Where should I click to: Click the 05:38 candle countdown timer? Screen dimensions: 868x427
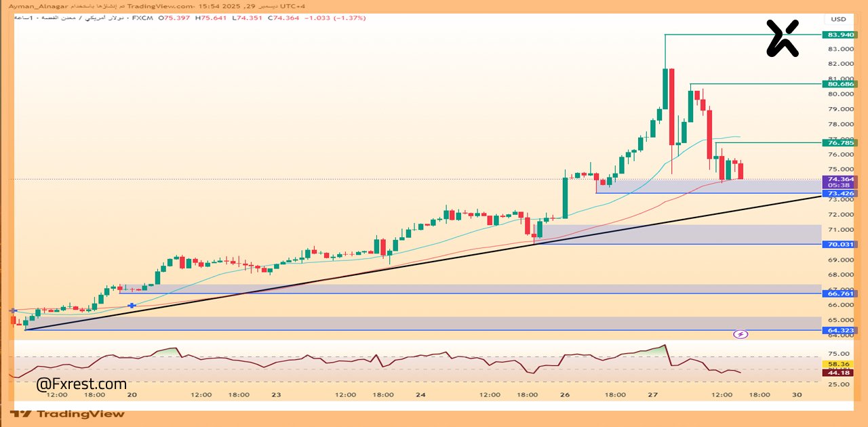coord(839,186)
